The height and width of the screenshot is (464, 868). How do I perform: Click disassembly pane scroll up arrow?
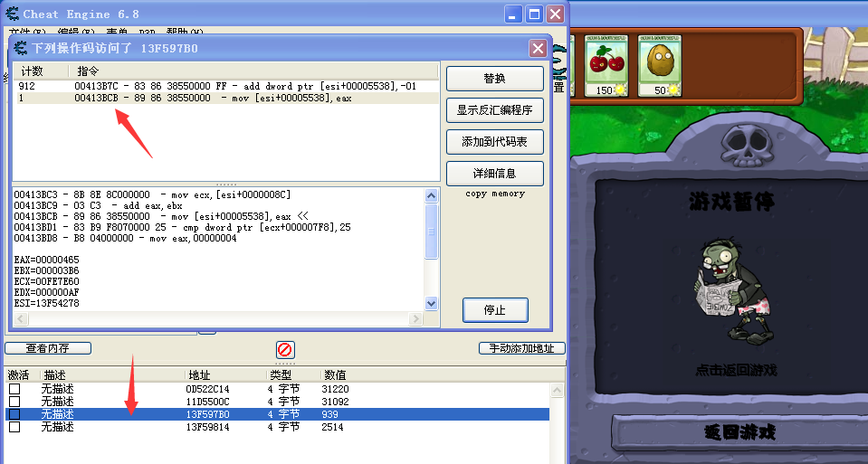point(431,195)
